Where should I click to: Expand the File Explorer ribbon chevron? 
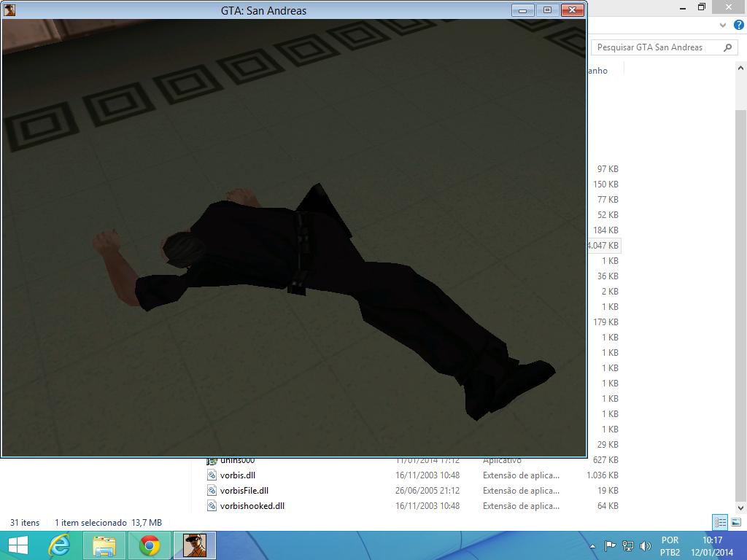pos(723,26)
